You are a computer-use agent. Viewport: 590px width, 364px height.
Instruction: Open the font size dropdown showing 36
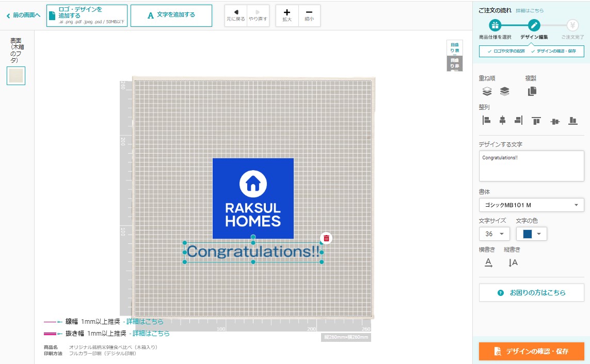[495, 234]
